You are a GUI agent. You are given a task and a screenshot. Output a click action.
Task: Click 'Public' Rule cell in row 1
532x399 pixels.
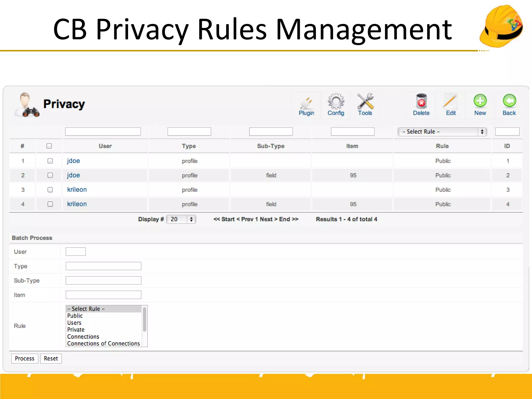(x=443, y=161)
